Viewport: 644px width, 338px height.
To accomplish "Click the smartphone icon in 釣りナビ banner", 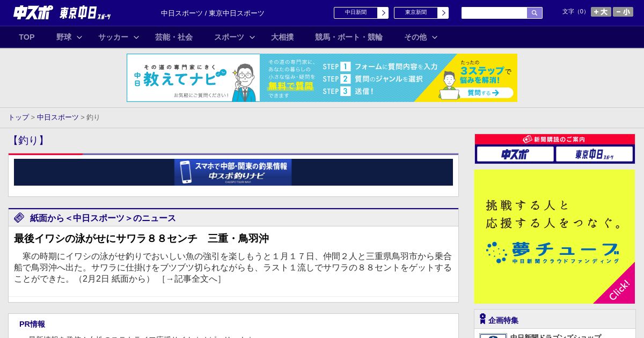I will [186, 172].
